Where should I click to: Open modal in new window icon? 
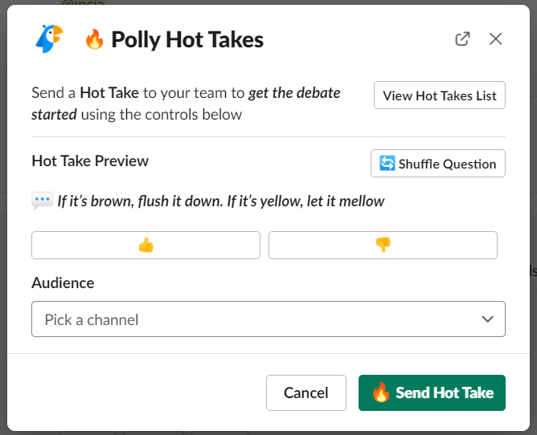[462, 39]
